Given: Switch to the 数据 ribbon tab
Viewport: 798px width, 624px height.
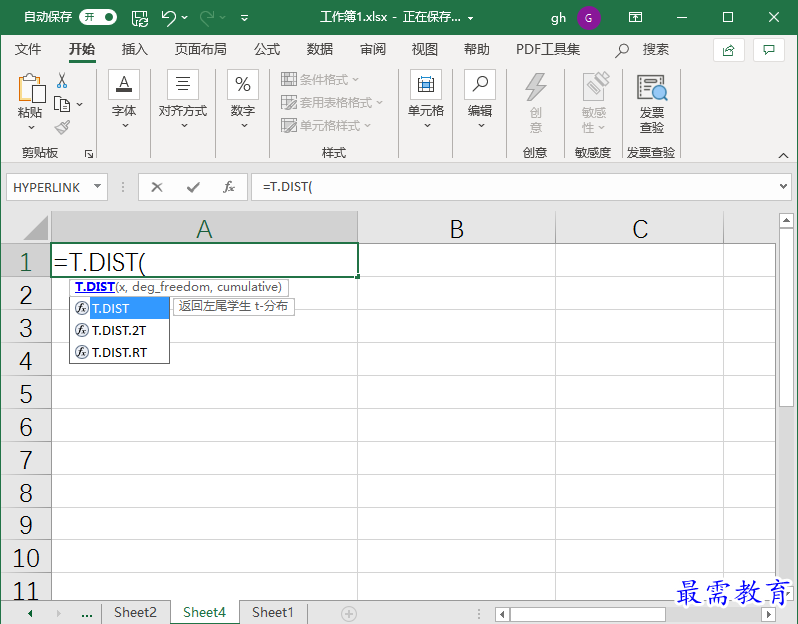Looking at the screenshot, I should (320, 49).
